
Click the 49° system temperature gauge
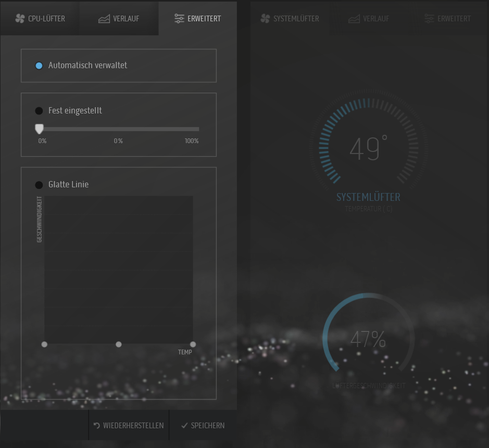(x=368, y=148)
